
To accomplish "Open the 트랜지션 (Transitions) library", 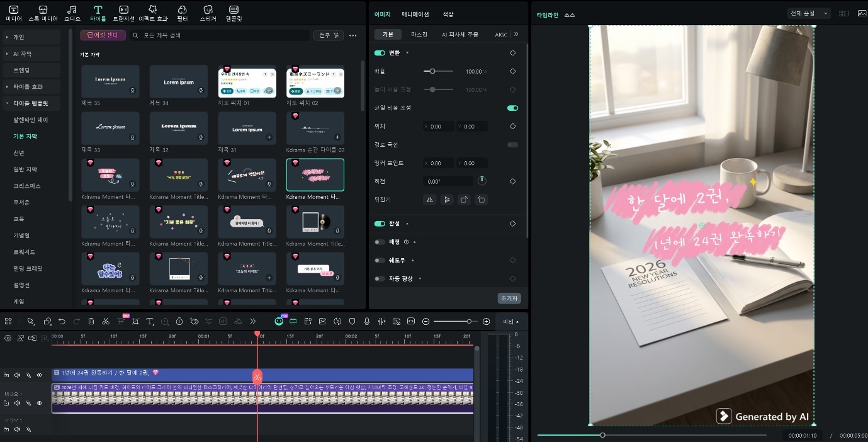I will (124, 13).
